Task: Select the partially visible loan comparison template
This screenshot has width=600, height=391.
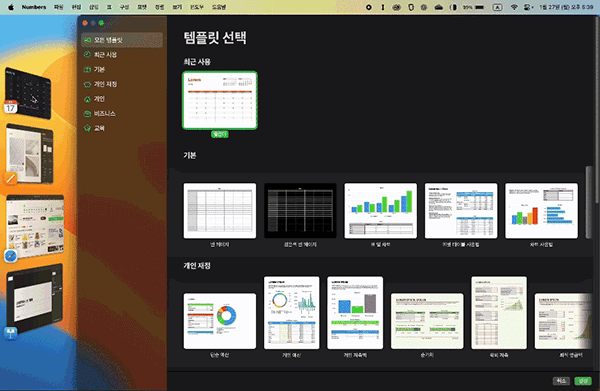Action: pyautogui.click(x=563, y=321)
